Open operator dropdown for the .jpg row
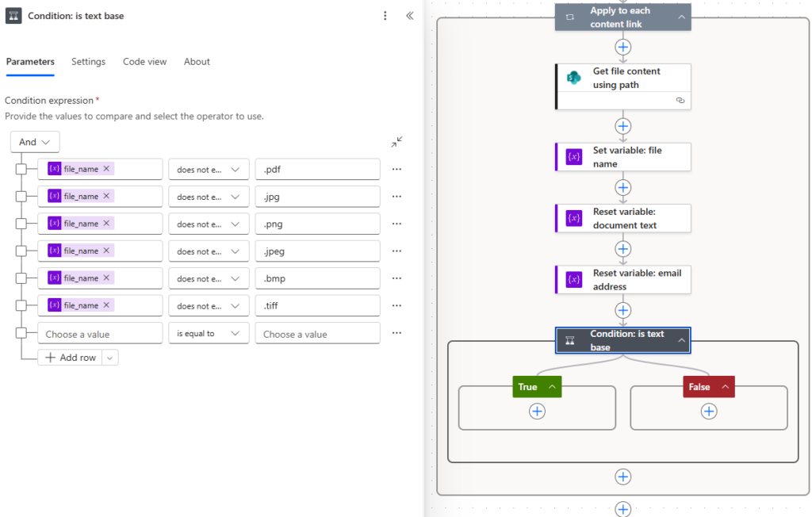812x517 pixels. tap(209, 197)
